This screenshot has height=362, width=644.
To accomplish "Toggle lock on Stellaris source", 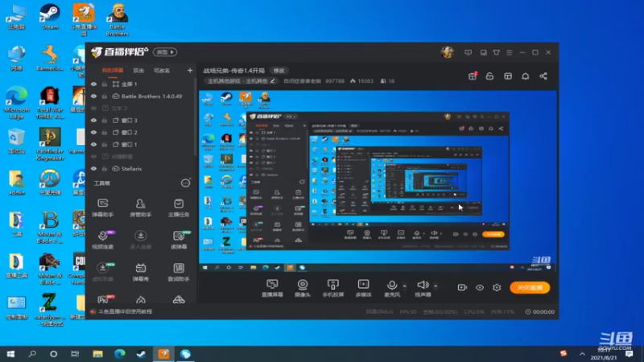I will click(x=105, y=169).
